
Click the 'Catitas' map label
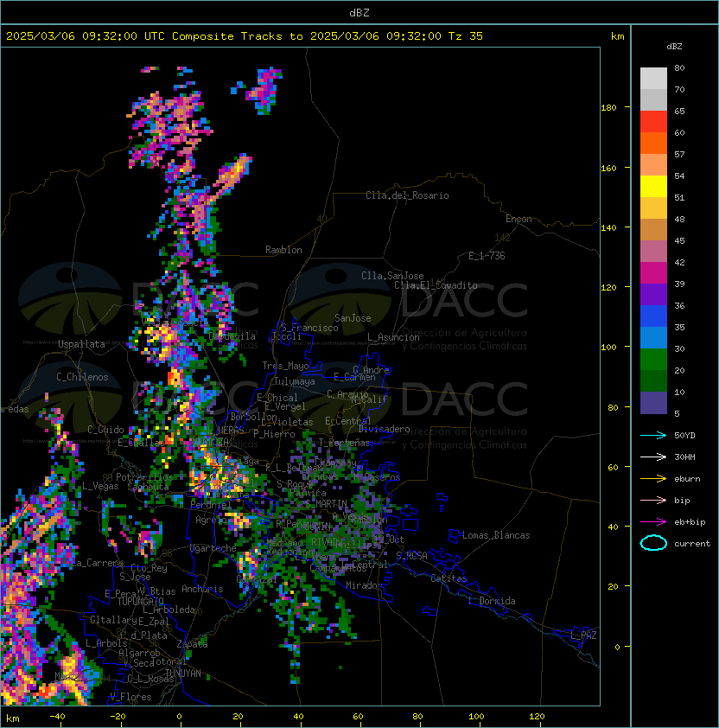point(449,578)
